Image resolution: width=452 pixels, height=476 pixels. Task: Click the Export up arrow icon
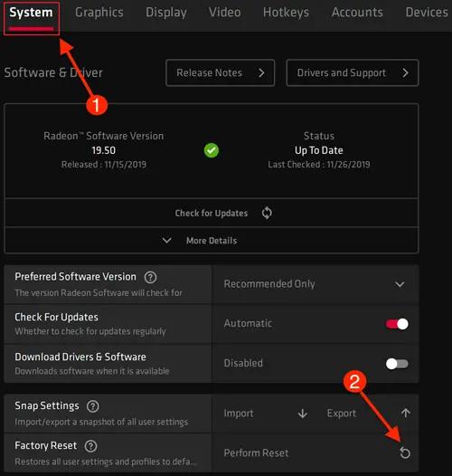(406, 413)
